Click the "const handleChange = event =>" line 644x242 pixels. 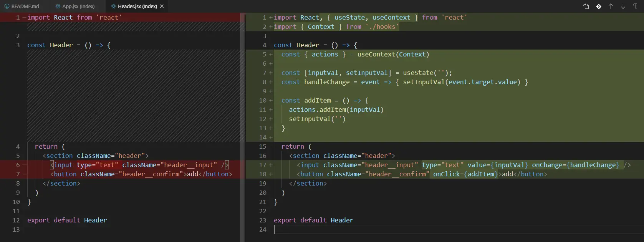[x=405, y=82]
